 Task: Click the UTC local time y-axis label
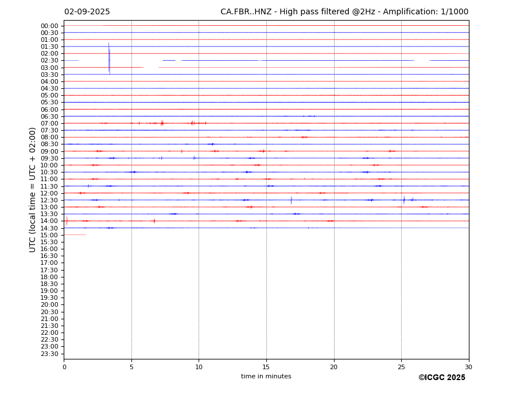click(x=32, y=190)
